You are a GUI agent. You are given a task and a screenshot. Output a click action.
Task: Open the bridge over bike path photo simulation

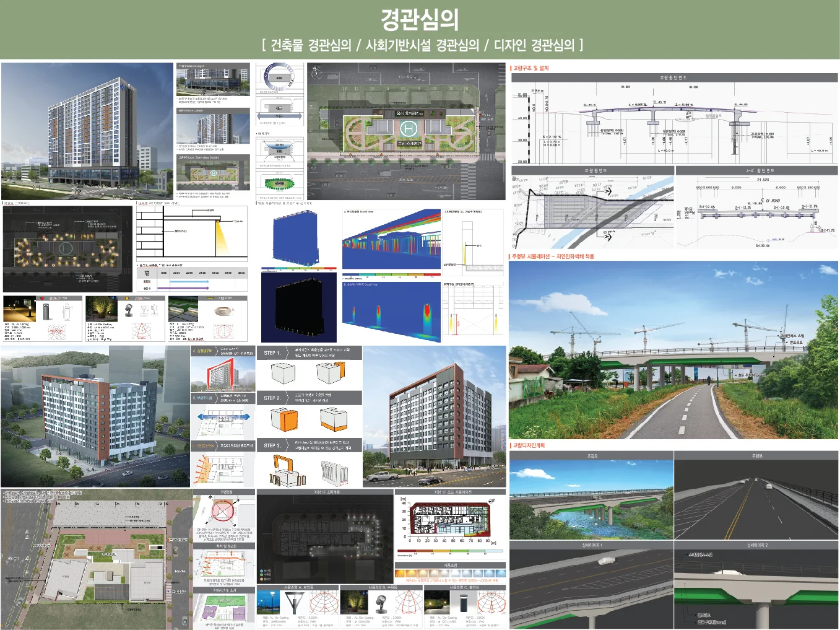673,350
